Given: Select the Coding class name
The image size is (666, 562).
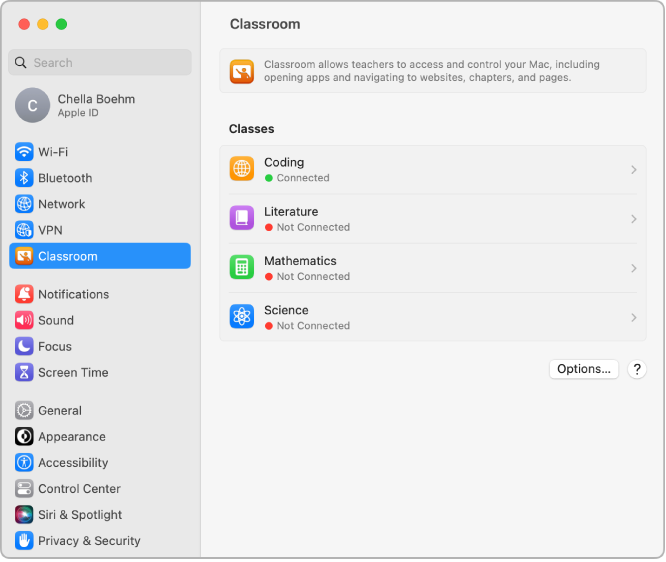Looking at the screenshot, I should [284, 162].
